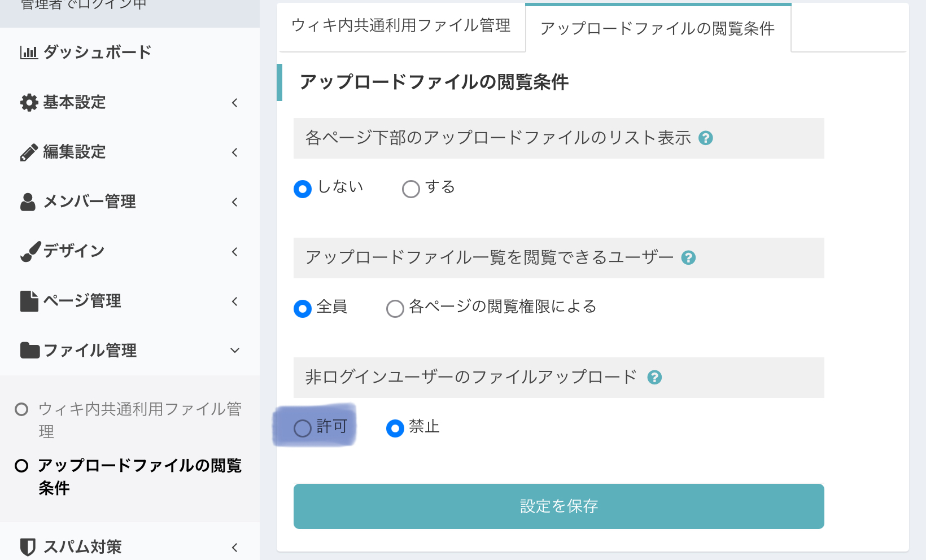Click the folder icon for ファイル管理
This screenshot has width=926, height=560.
(29, 351)
